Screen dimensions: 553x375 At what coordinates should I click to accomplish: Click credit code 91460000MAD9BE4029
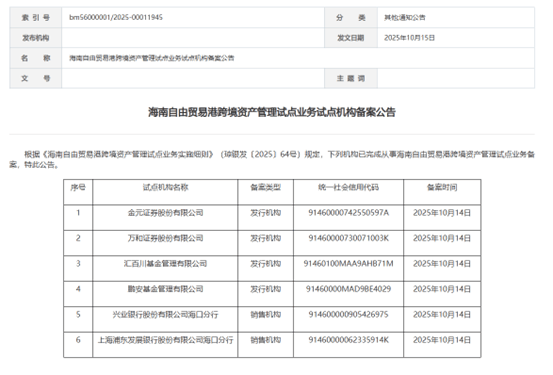click(348, 289)
